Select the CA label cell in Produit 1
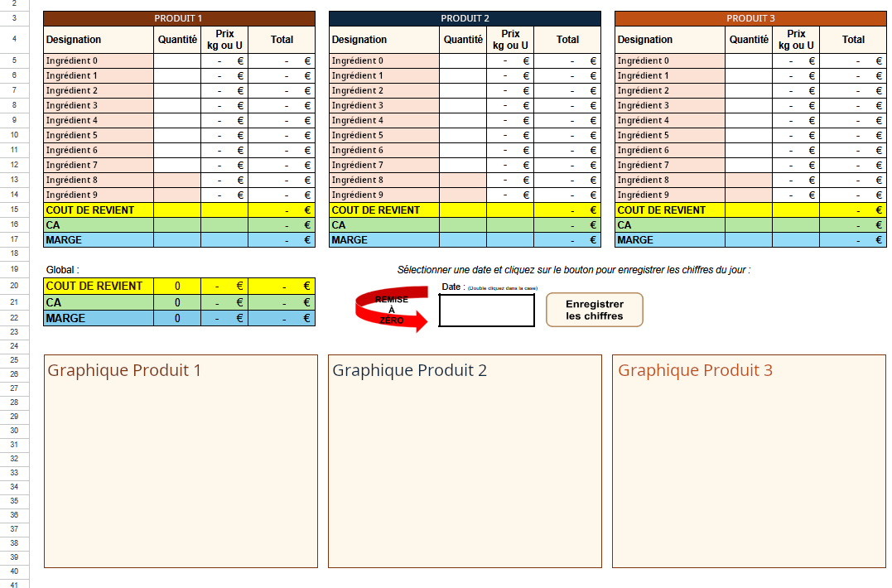This screenshot has height=588, width=892. [x=98, y=225]
